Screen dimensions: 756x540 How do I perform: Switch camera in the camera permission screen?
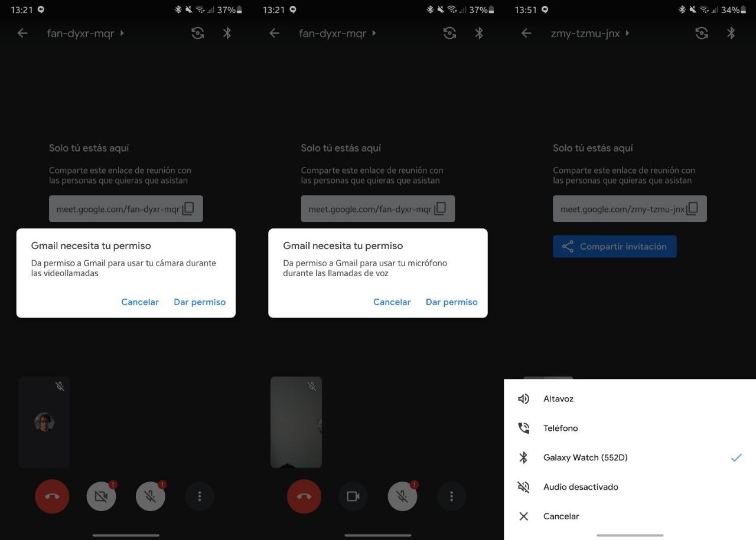(x=198, y=33)
